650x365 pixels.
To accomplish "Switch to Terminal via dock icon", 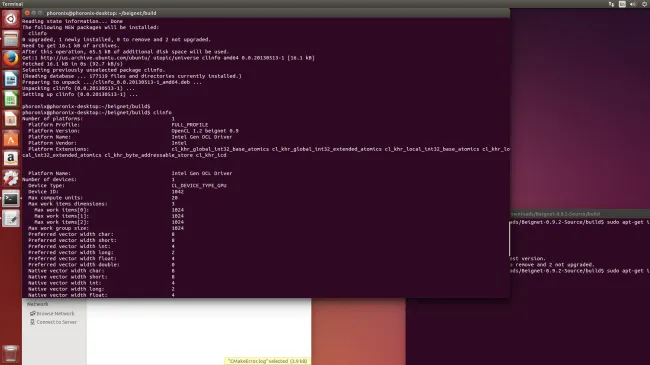I will pos(11,198).
